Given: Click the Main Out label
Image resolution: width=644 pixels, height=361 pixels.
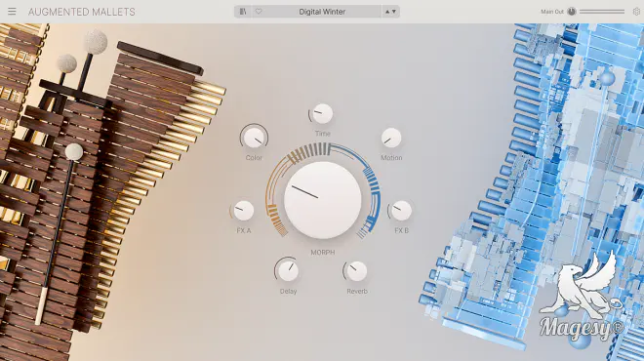Looking at the screenshot, I should pos(552,12).
